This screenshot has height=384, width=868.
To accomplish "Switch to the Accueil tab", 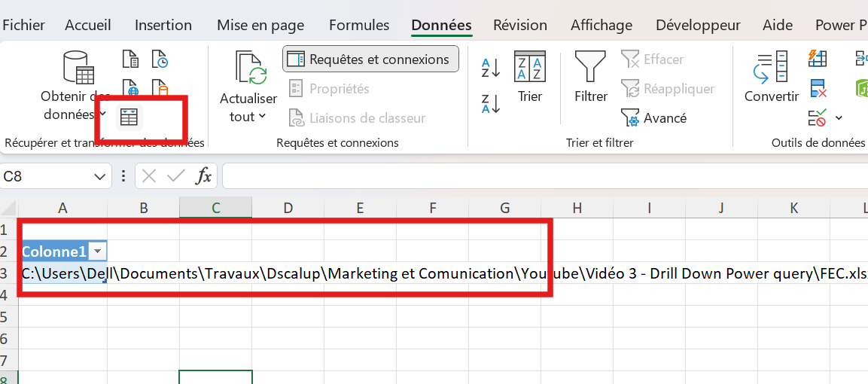I will (x=88, y=25).
